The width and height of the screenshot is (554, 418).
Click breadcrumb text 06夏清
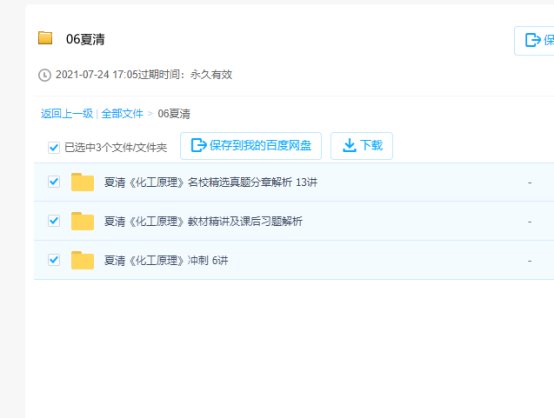174,113
